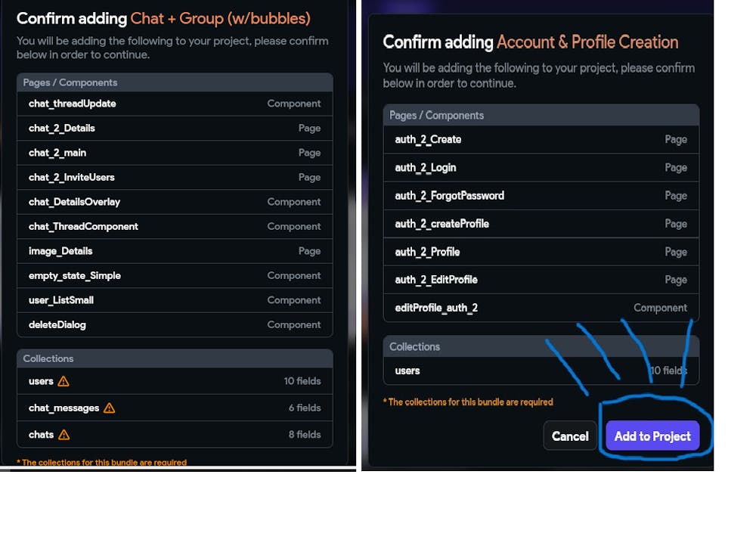Select the chat_2_main page row

[x=175, y=153]
